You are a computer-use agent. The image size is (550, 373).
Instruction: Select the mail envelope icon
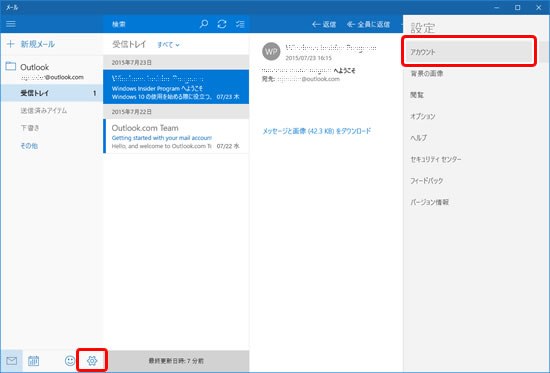click(12, 361)
